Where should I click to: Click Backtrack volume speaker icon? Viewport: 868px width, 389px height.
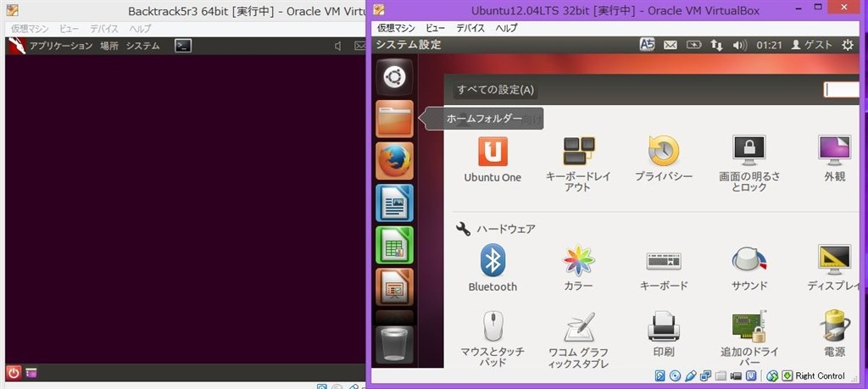click(x=337, y=46)
